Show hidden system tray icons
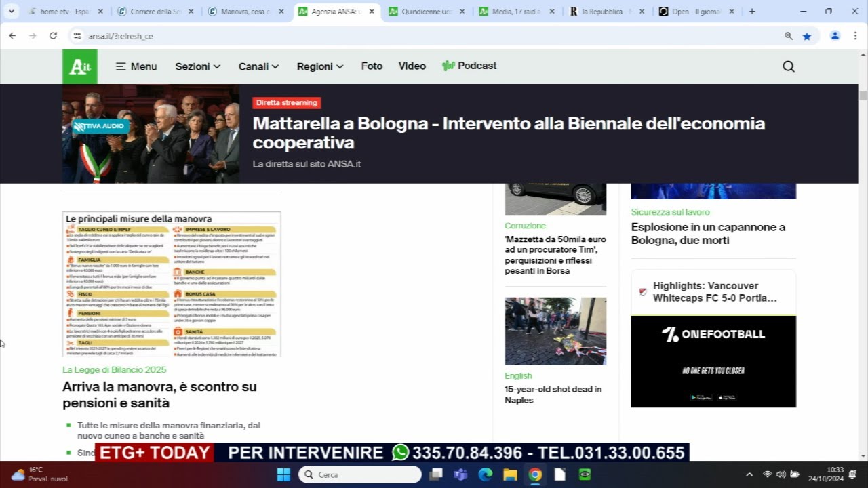The height and width of the screenshot is (488, 868). click(x=749, y=474)
